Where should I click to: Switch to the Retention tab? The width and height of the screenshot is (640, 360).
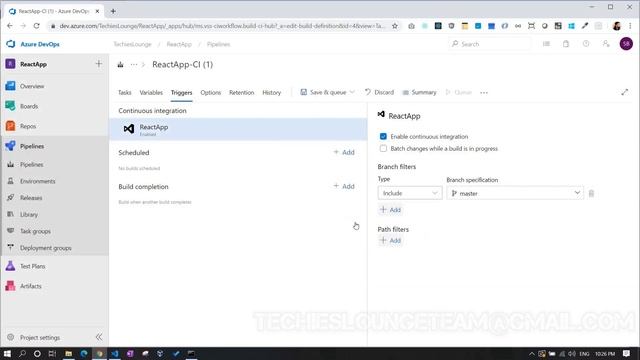point(241,93)
